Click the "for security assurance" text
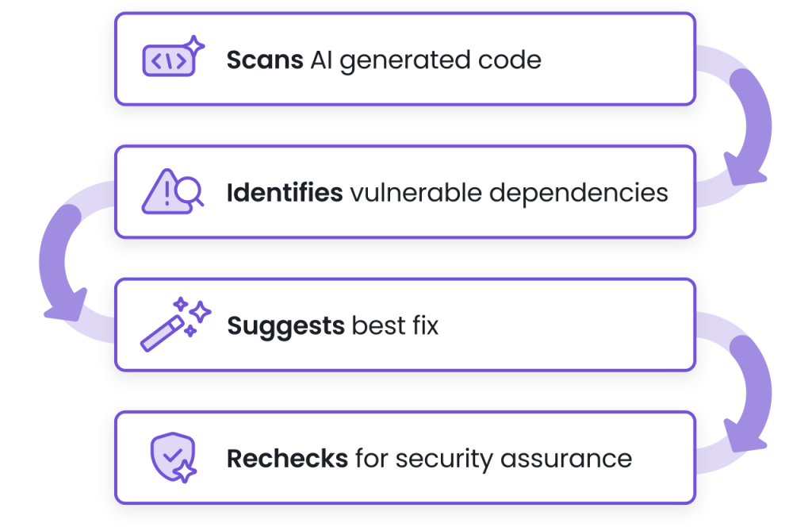Viewport: 812px width, 527px height. tap(493, 459)
